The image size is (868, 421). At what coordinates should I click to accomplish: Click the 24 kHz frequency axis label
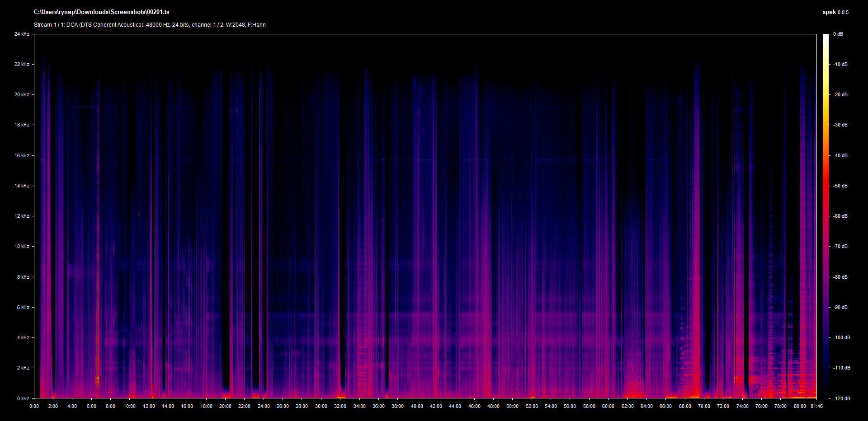pyautogui.click(x=22, y=34)
